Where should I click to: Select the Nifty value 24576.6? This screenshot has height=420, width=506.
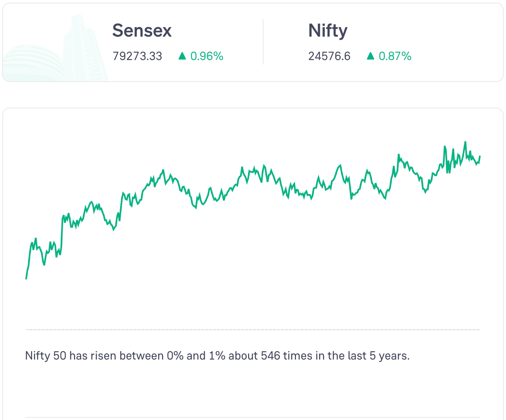(329, 56)
